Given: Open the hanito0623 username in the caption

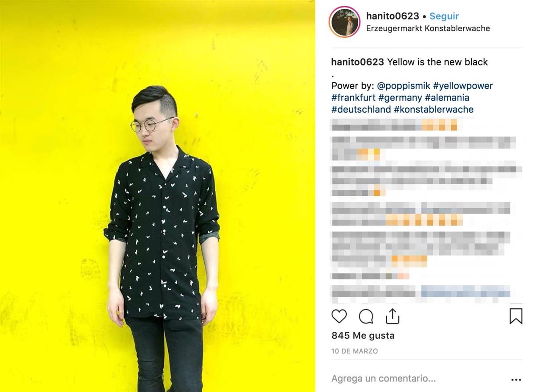Looking at the screenshot, I should pyautogui.click(x=358, y=62).
